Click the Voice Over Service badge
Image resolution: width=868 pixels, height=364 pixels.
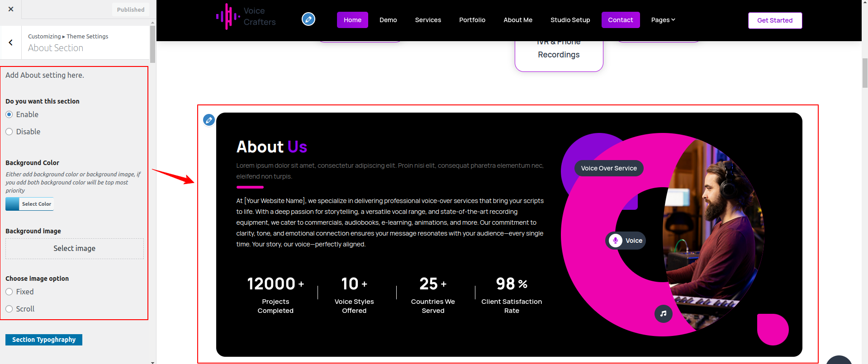tap(608, 168)
